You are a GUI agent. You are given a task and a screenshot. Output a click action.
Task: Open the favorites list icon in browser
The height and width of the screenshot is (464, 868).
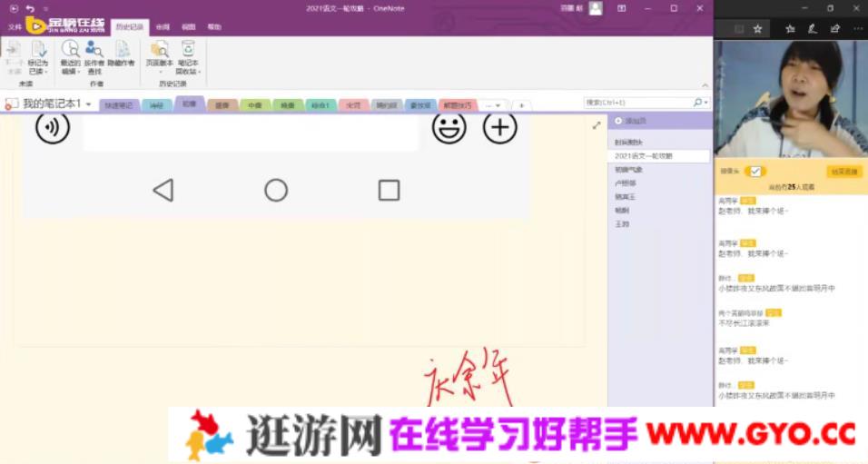[790, 29]
